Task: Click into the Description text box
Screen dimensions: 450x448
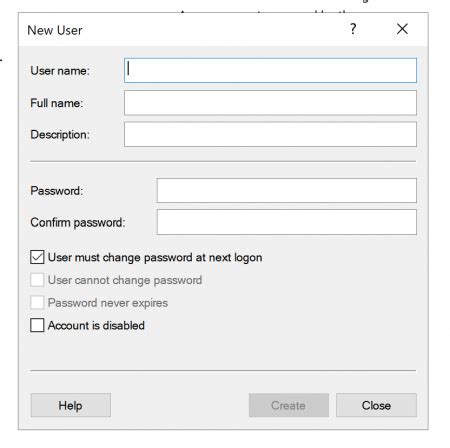Action: [x=270, y=134]
